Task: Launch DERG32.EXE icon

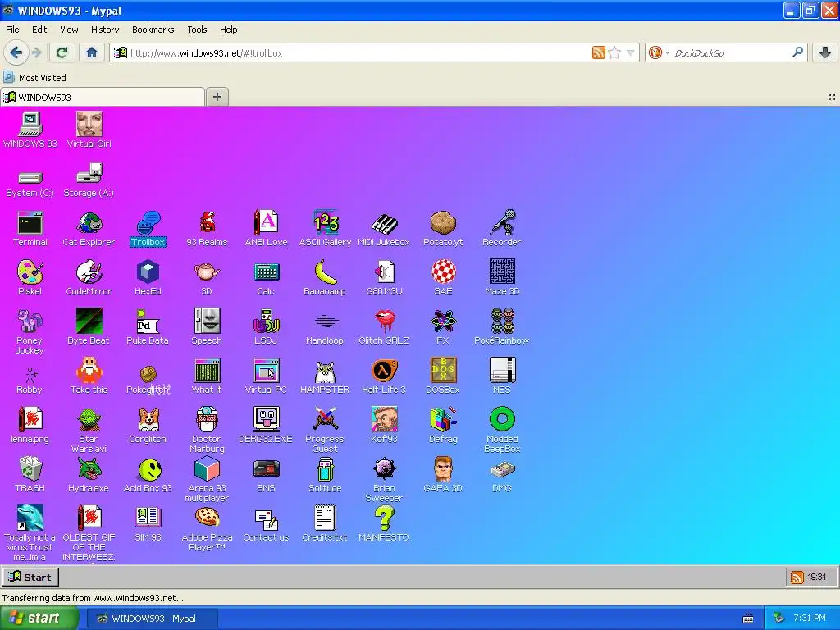Action: 266,426
